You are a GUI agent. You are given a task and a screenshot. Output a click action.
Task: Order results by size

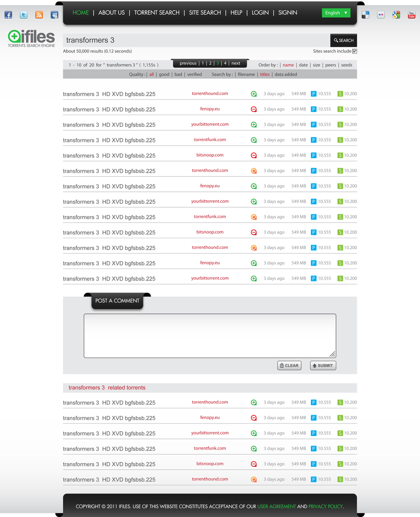[x=317, y=65]
